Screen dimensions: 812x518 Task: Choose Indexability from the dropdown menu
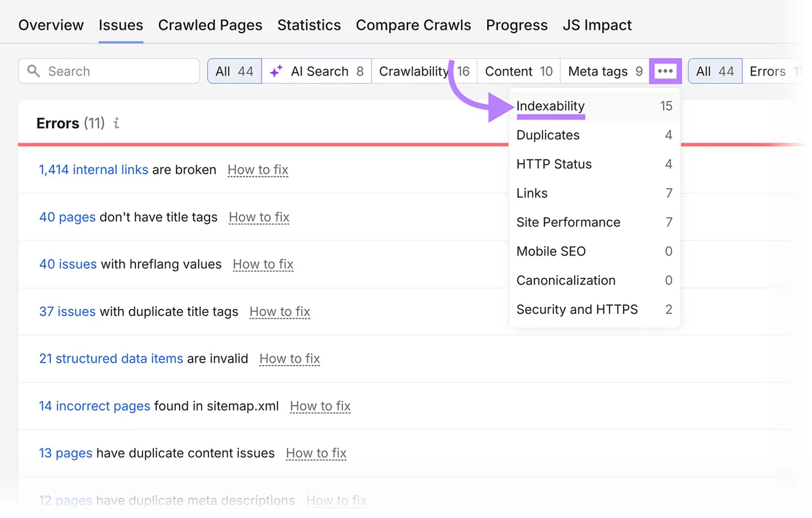coord(595,106)
